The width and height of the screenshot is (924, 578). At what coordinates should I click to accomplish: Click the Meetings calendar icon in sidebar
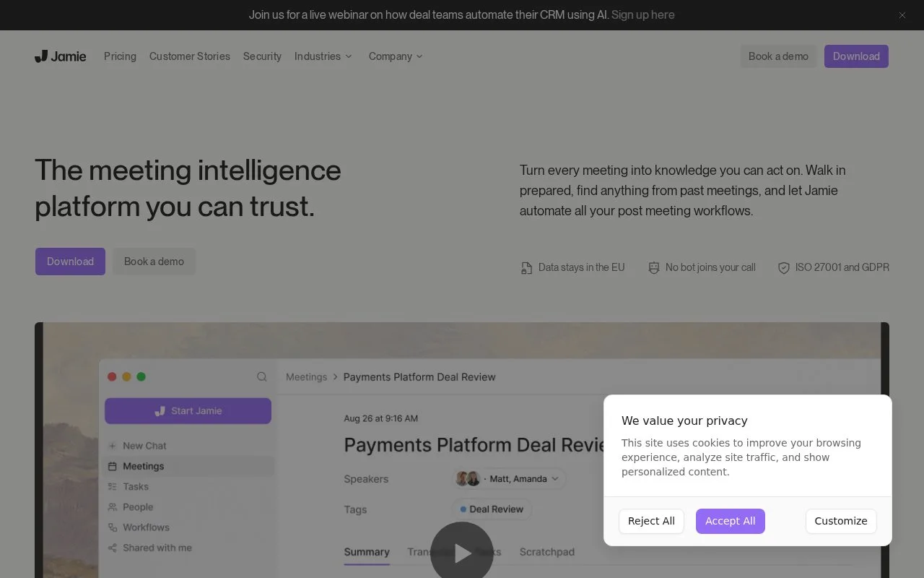pyautogui.click(x=113, y=466)
